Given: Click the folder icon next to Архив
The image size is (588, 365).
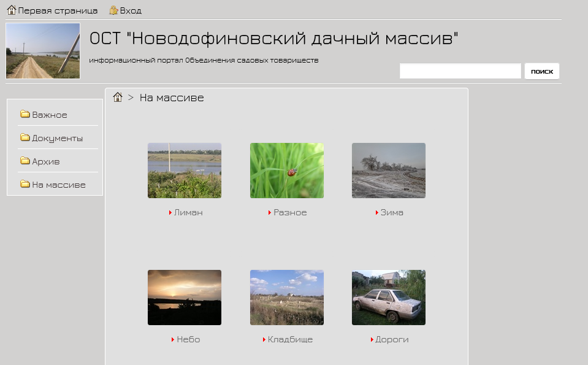Looking at the screenshot, I should click(25, 161).
